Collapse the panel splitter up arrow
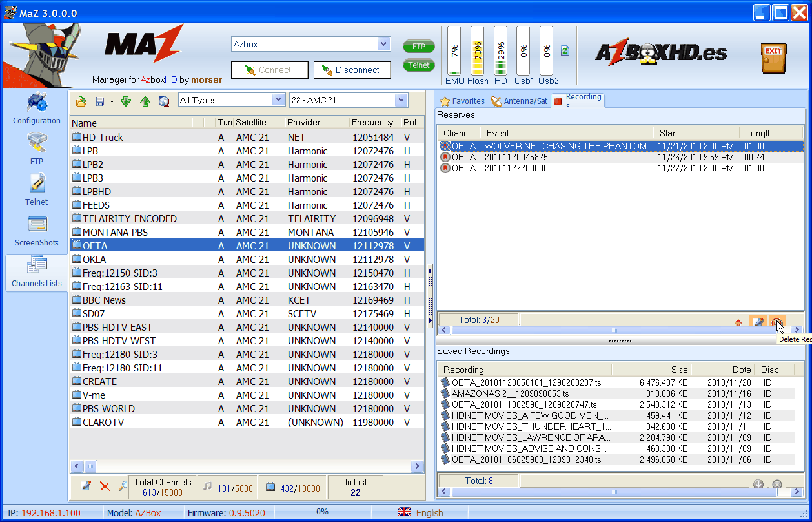 pos(430,272)
